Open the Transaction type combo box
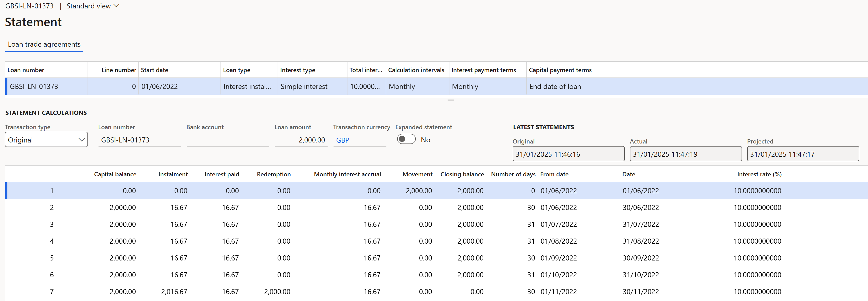Screen dimensions: 868x301 (46, 140)
